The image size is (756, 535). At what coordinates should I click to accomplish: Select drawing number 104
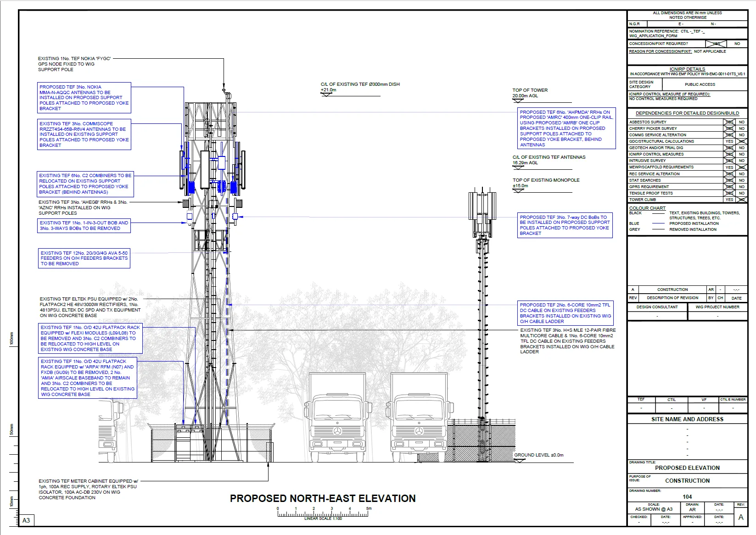pos(687,497)
